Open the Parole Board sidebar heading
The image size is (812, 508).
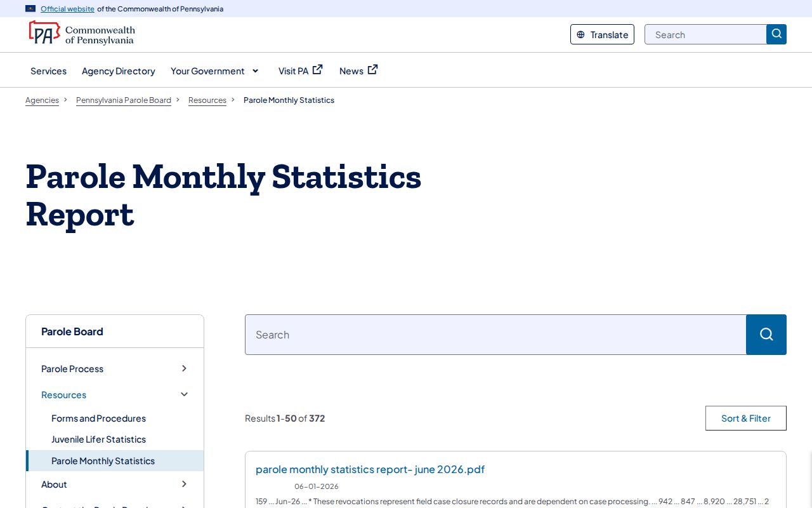(x=72, y=331)
